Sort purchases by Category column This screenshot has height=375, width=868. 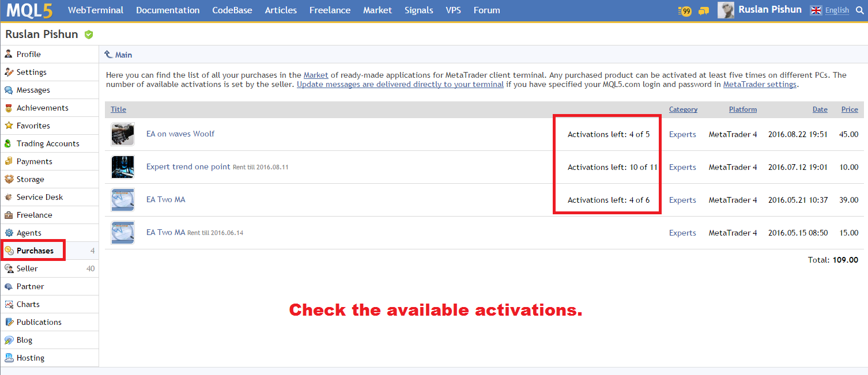tap(683, 109)
